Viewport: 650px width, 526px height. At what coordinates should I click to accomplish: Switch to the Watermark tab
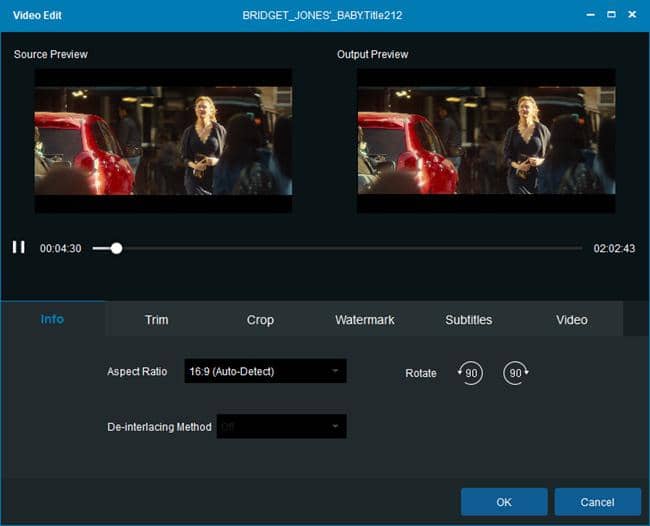pos(365,320)
